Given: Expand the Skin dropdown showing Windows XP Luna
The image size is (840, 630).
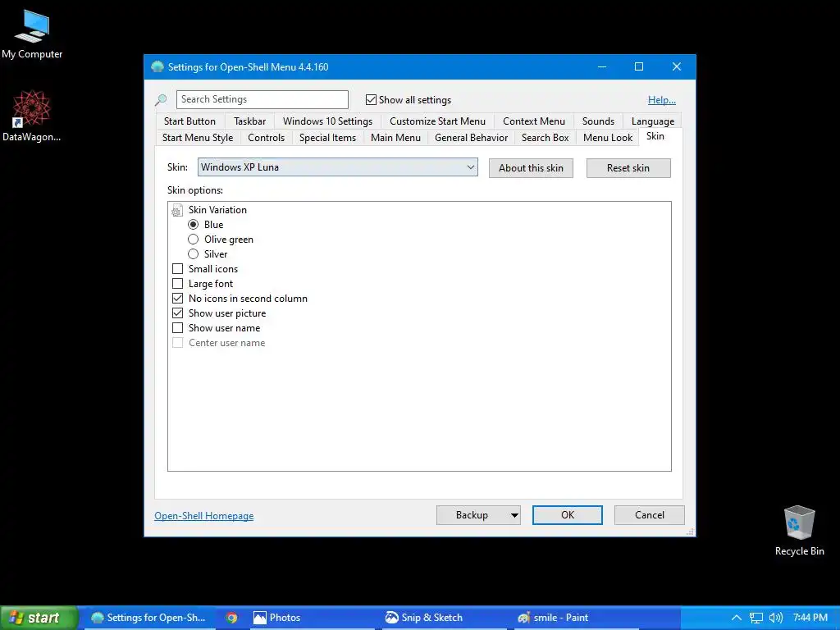Looking at the screenshot, I should point(337,167).
